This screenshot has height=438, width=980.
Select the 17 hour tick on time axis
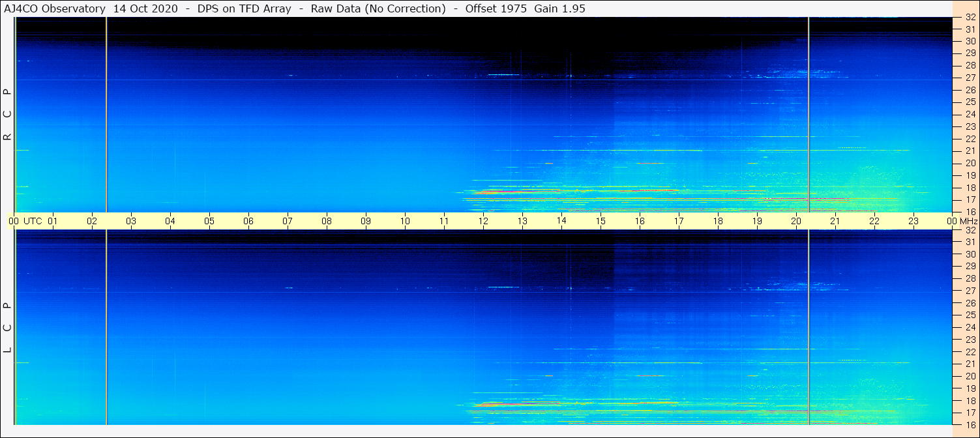pyautogui.click(x=679, y=221)
